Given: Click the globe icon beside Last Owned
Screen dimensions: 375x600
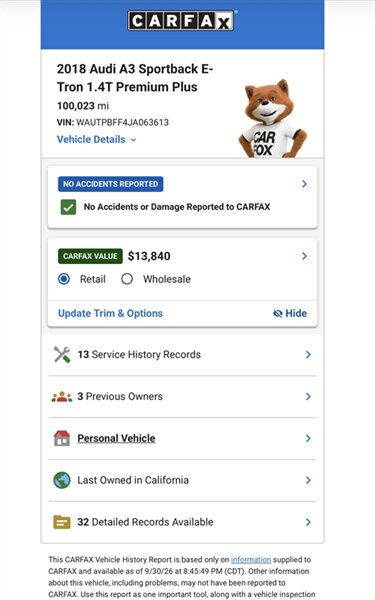Looking at the screenshot, I should pyautogui.click(x=62, y=480).
